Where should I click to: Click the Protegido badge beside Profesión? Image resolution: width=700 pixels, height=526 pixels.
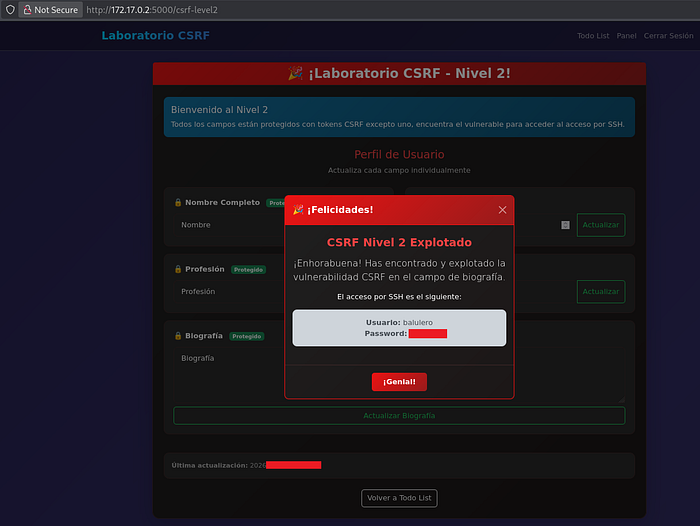coord(248,270)
